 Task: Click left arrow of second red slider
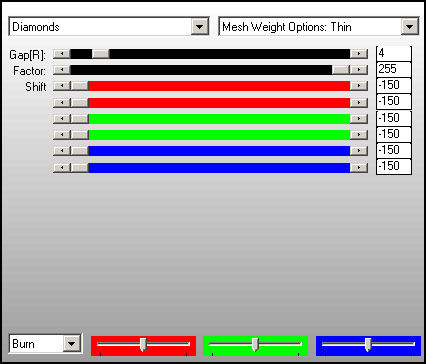[62, 102]
